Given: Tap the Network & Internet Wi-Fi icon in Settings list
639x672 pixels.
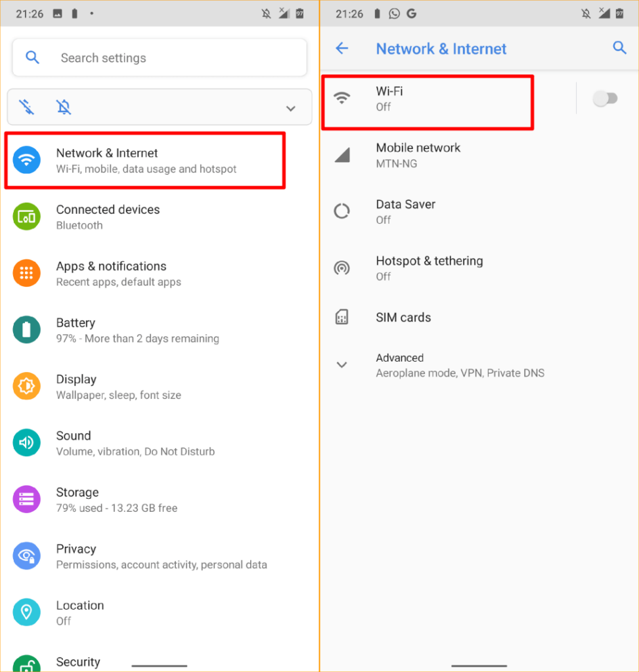Looking at the screenshot, I should click(26, 160).
